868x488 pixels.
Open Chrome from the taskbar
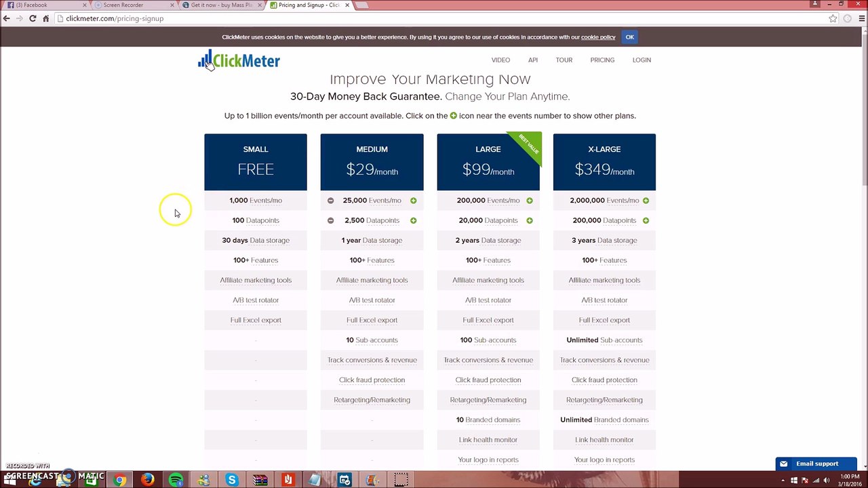[119, 480]
